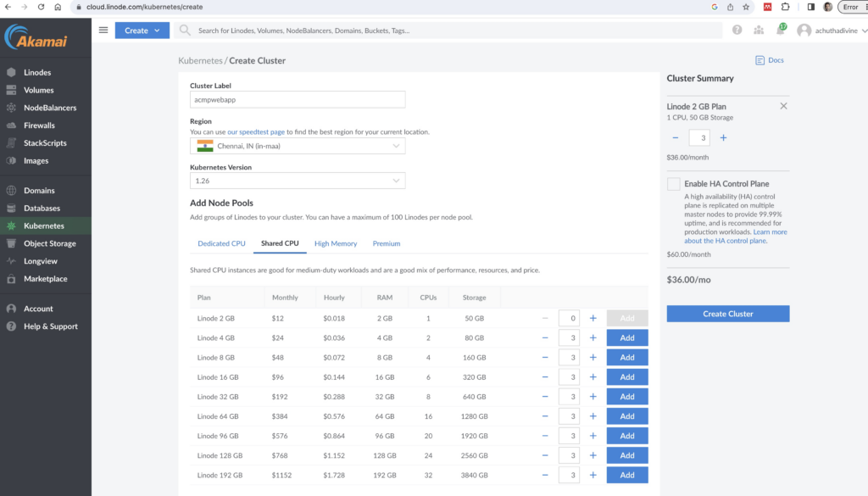Open achuthadivine user account menu
This screenshot has height=496, width=868.
pyautogui.click(x=831, y=31)
